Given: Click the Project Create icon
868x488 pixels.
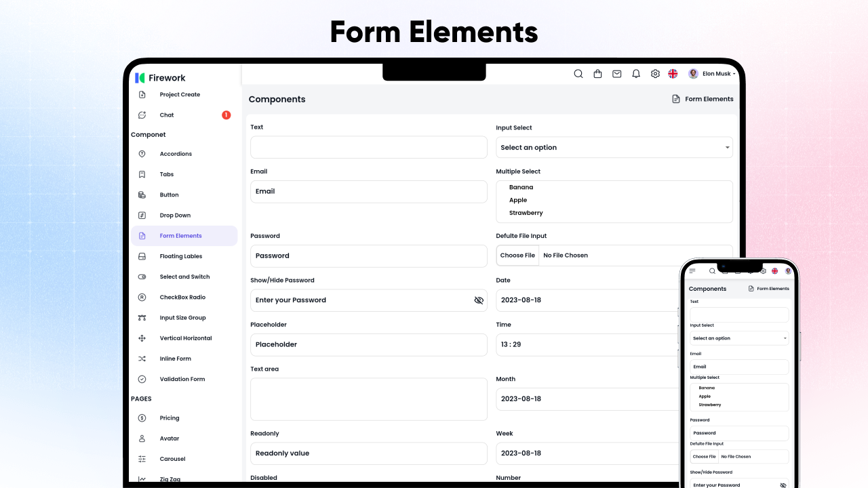Looking at the screenshot, I should coord(142,94).
